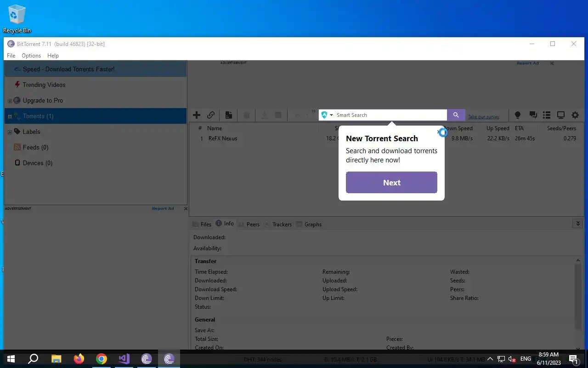Launch Firefox from taskbar
The width and height of the screenshot is (588, 368).
coord(79,359)
